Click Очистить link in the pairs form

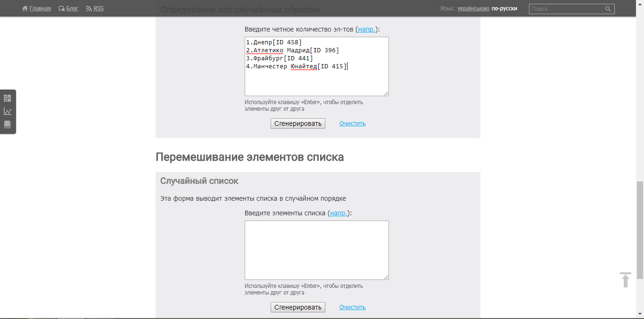click(352, 123)
